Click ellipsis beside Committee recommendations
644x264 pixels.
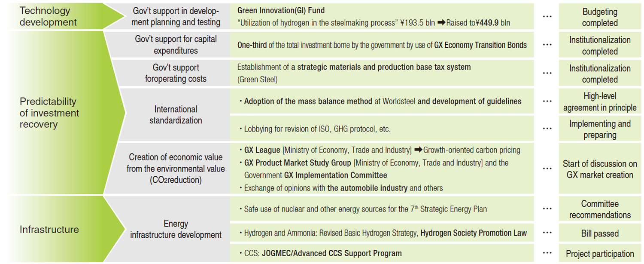coord(547,209)
